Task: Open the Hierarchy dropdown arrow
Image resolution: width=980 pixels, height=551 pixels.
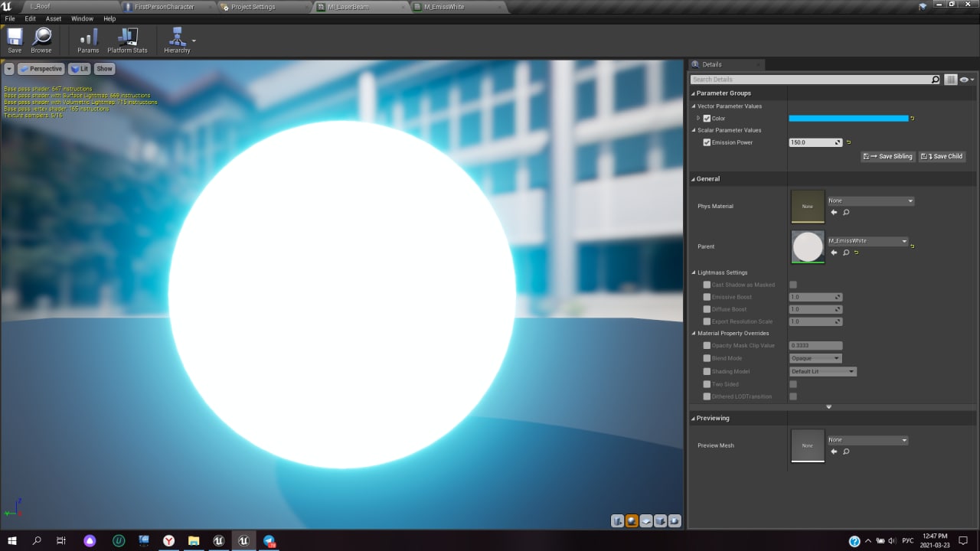Action: [194, 41]
